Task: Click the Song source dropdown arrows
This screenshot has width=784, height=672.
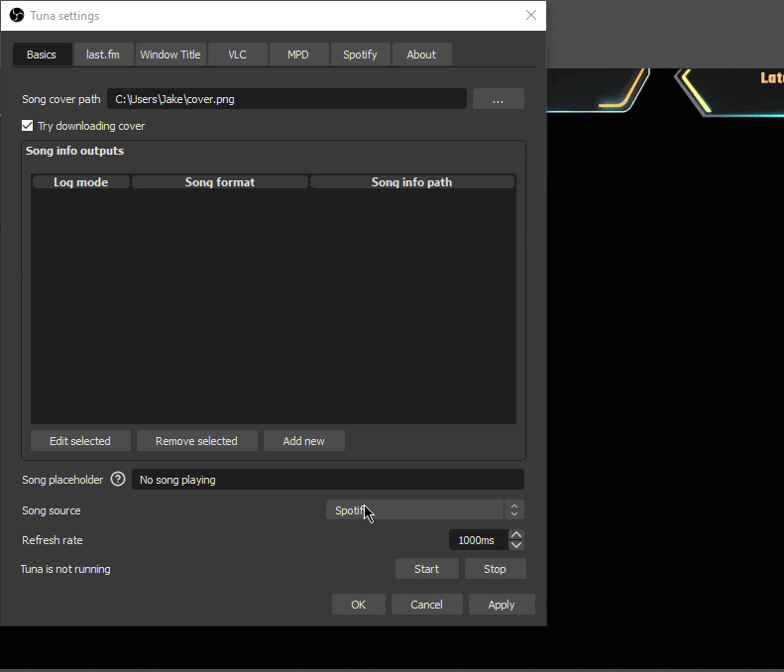Action: point(514,510)
